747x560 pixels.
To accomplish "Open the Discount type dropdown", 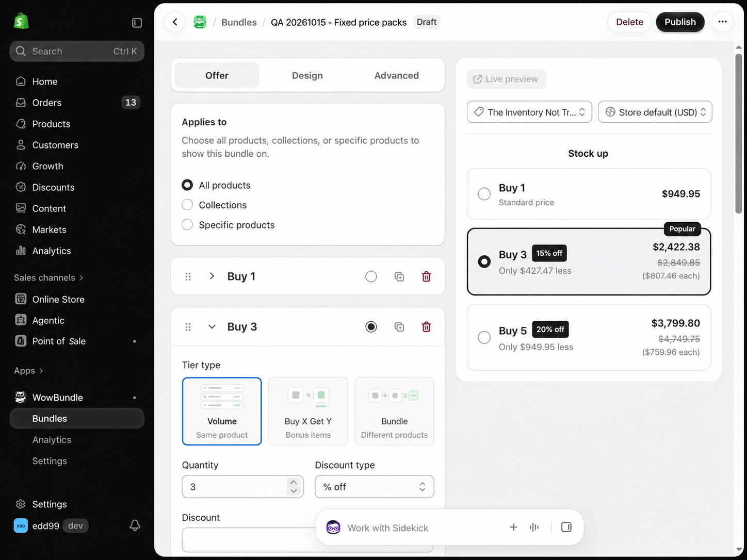I will (x=375, y=487).
